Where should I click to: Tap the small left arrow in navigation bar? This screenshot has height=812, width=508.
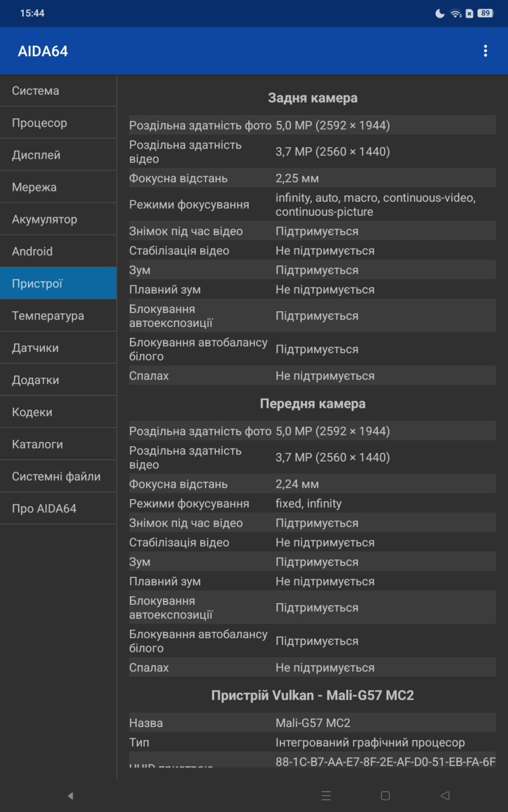pos(70,796)
